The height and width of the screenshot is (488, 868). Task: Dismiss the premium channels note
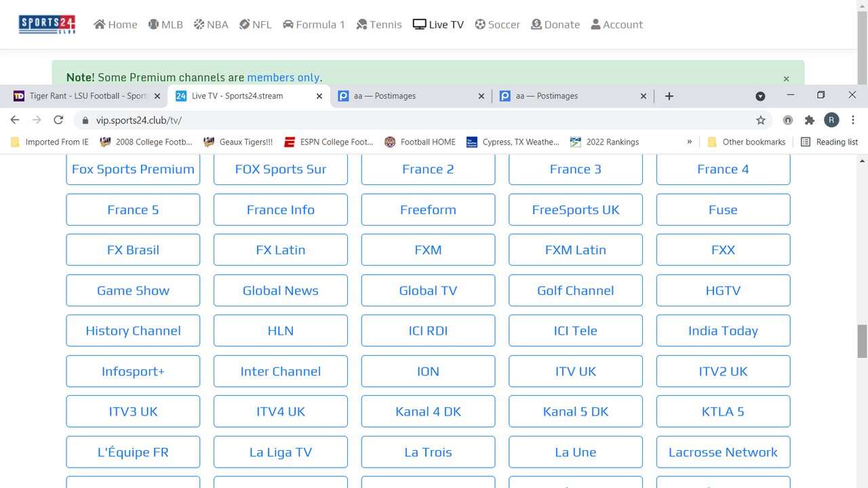[786, 79]
